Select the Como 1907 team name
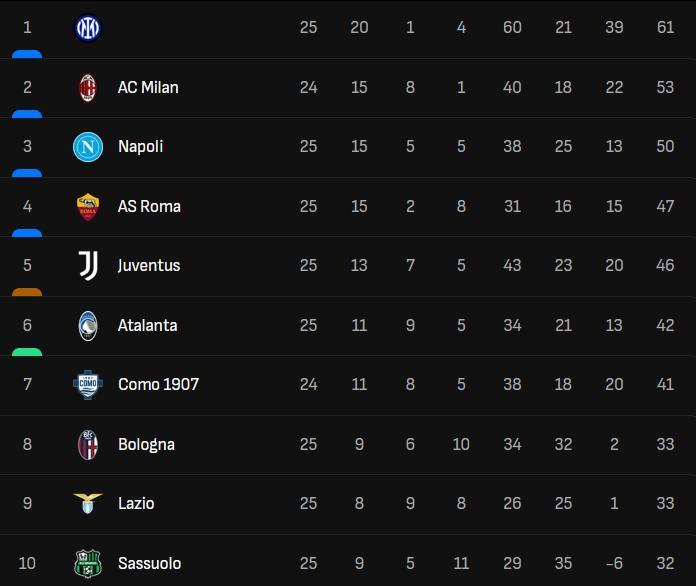696x586 pixels. tap(158, 384)
